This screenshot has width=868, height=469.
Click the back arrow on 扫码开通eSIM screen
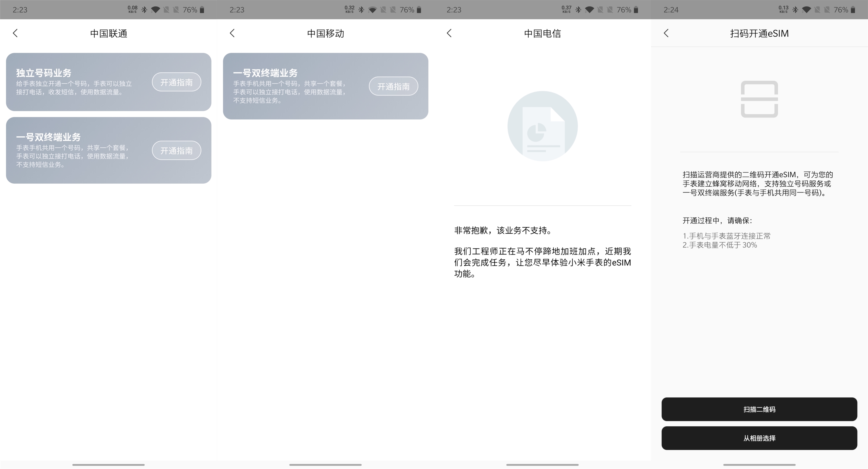[666, 33]
